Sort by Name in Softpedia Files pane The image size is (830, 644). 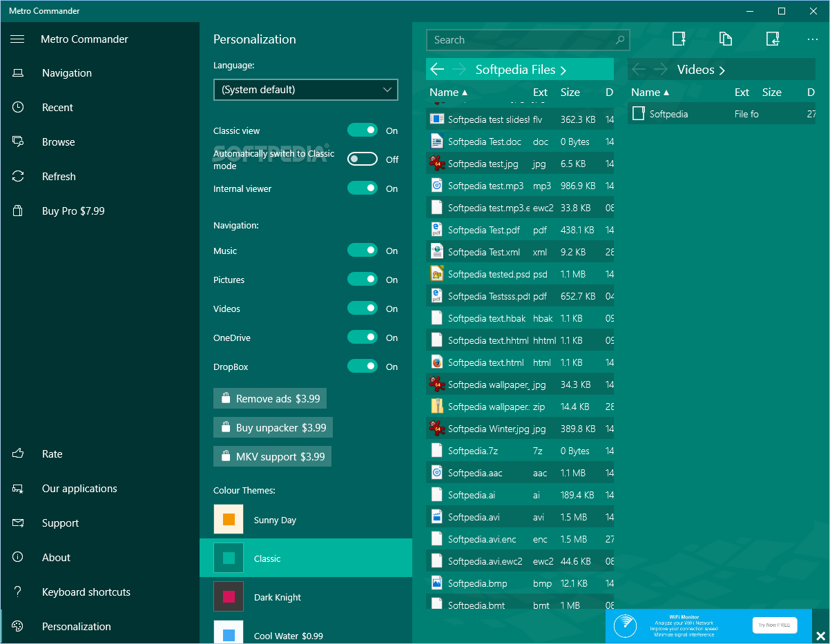tap(448, 92)
